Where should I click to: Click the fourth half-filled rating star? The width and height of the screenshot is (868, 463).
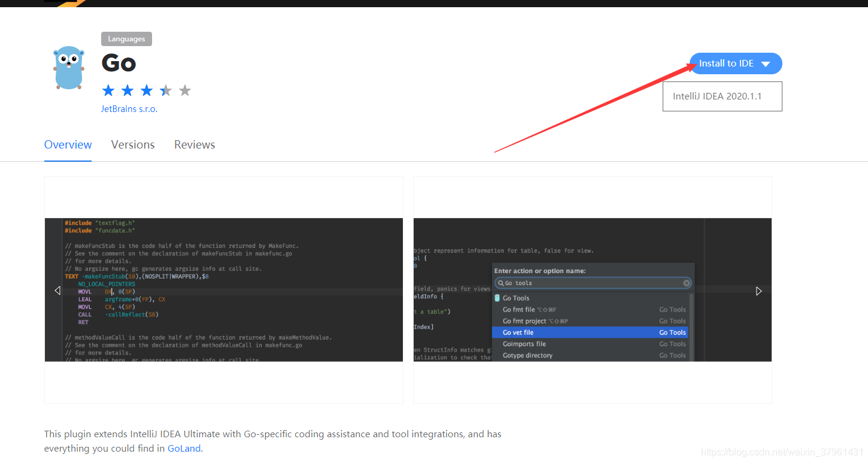[x=166, y=90]
